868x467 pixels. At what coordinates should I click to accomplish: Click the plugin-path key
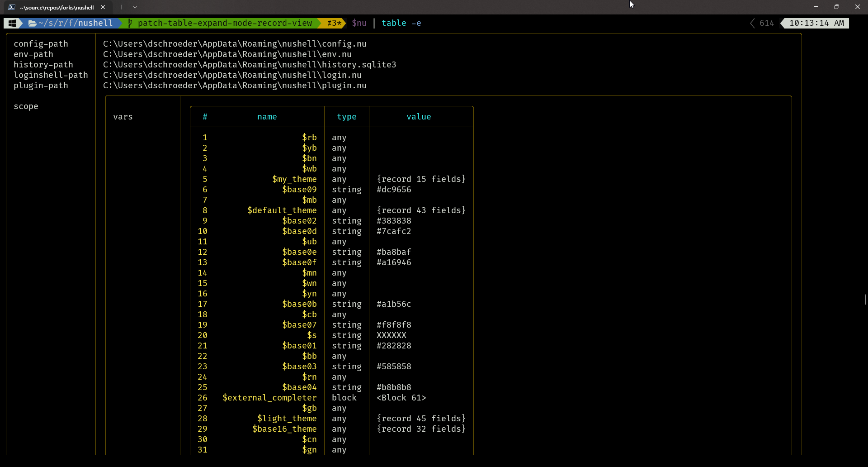pos(41,86)
